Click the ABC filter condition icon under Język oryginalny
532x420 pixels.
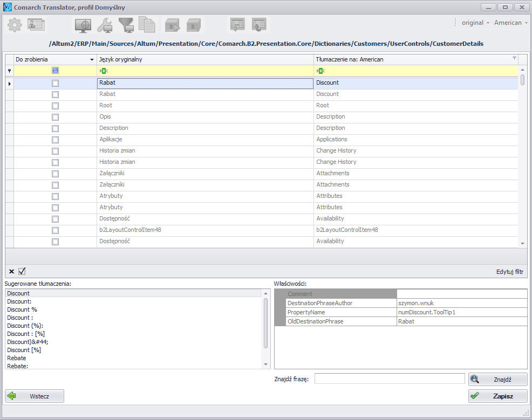pyautogui.click(x=104, y=71)
